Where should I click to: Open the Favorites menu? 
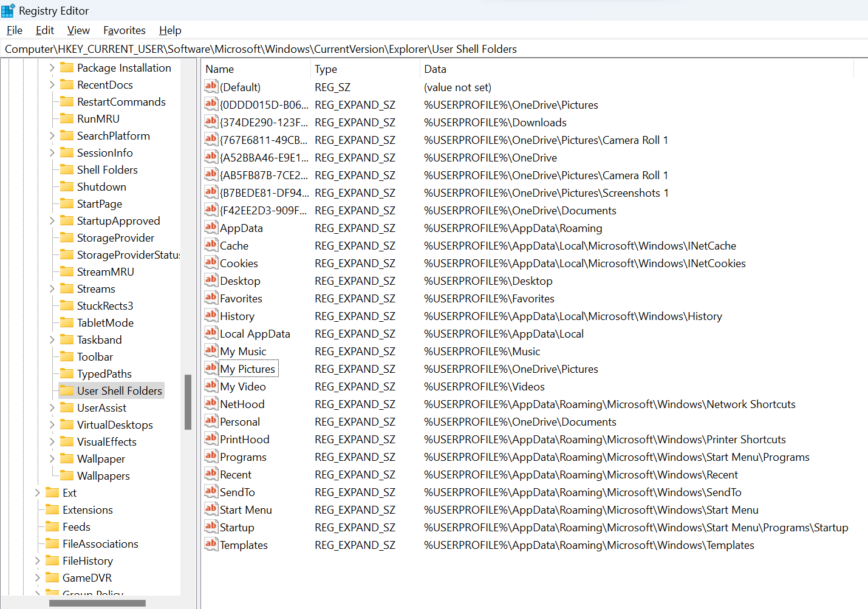pyautogui.click(x=124, y=30)
